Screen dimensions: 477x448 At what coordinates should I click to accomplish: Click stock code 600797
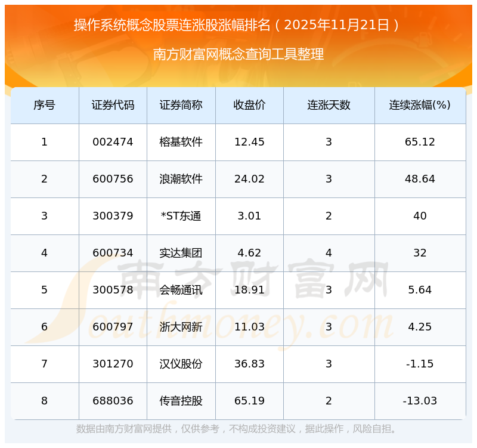[113, 327]
